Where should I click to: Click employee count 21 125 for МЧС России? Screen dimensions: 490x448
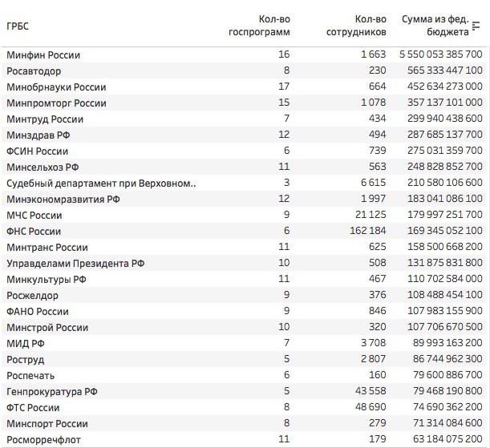pos(371,215)
